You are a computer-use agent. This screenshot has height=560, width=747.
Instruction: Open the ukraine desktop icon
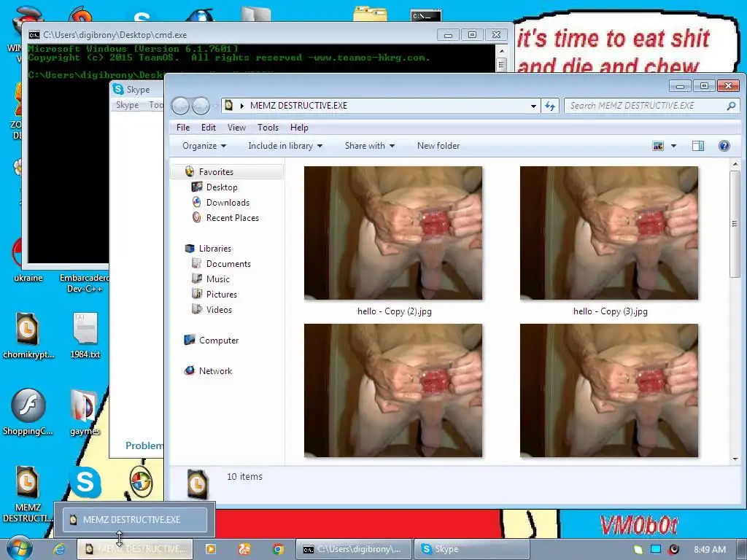point(28,260)
